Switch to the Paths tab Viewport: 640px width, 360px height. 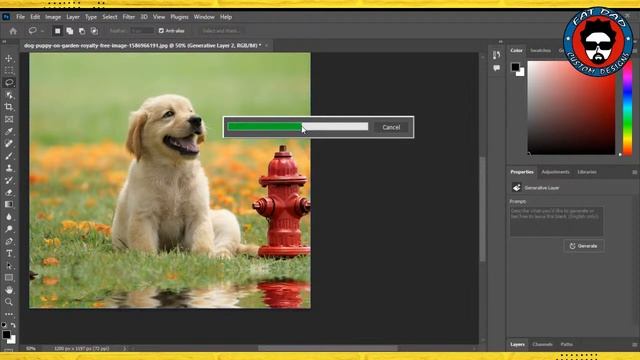567,344
